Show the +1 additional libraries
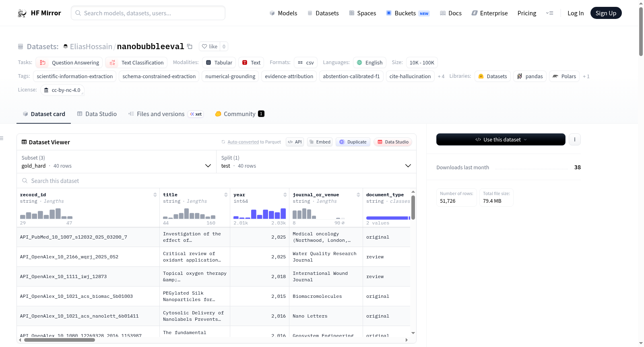Viewport: 644px width, 347px height. pos(586,76)
